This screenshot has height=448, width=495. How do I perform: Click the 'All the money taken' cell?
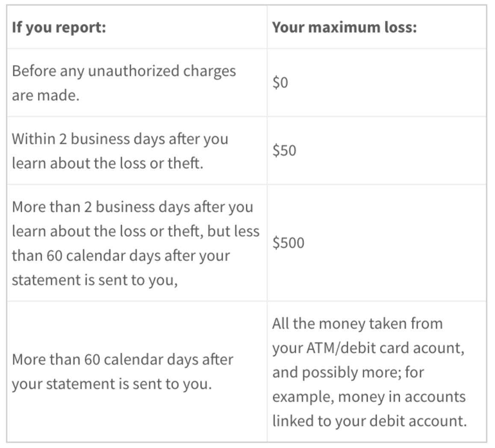(x=377, y=372)
